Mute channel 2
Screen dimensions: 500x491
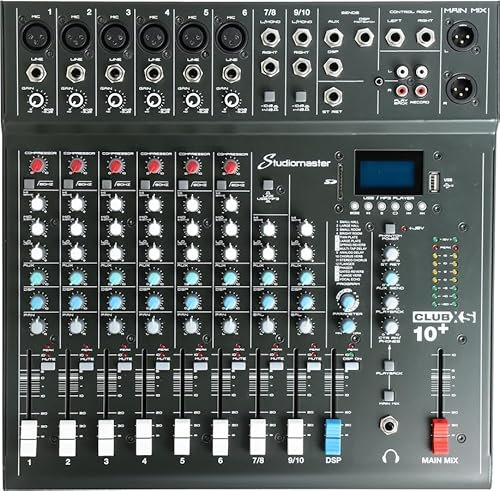click(x=86, y=366)
